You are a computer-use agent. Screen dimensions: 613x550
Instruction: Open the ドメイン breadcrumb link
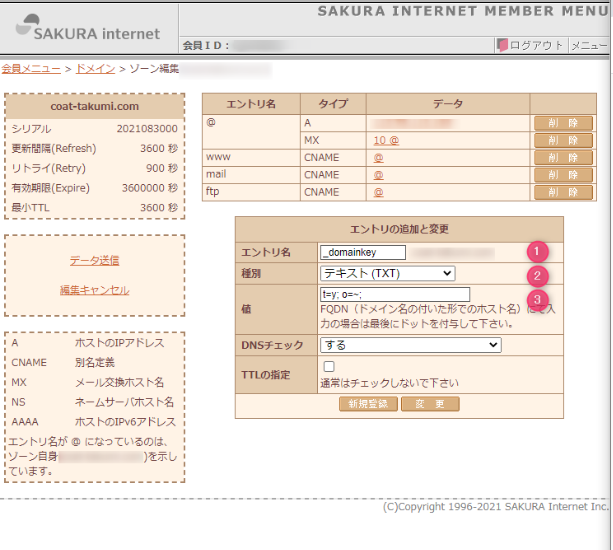95,69
